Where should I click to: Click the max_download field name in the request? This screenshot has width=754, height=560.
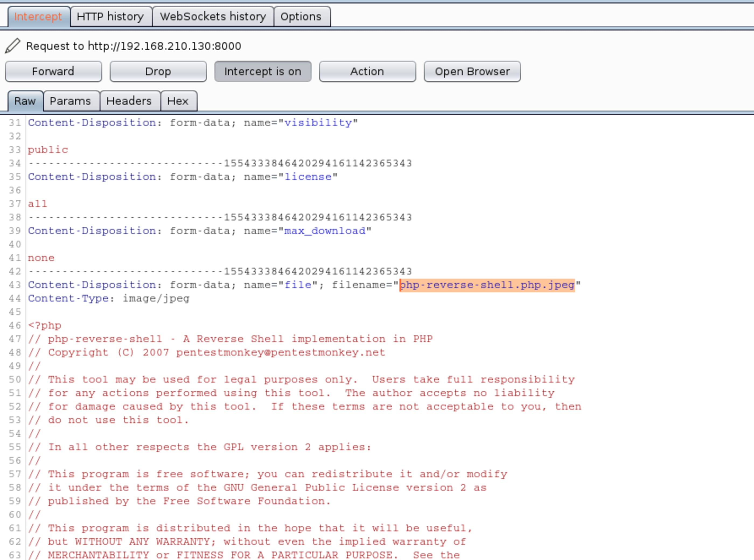click(325, 231)
